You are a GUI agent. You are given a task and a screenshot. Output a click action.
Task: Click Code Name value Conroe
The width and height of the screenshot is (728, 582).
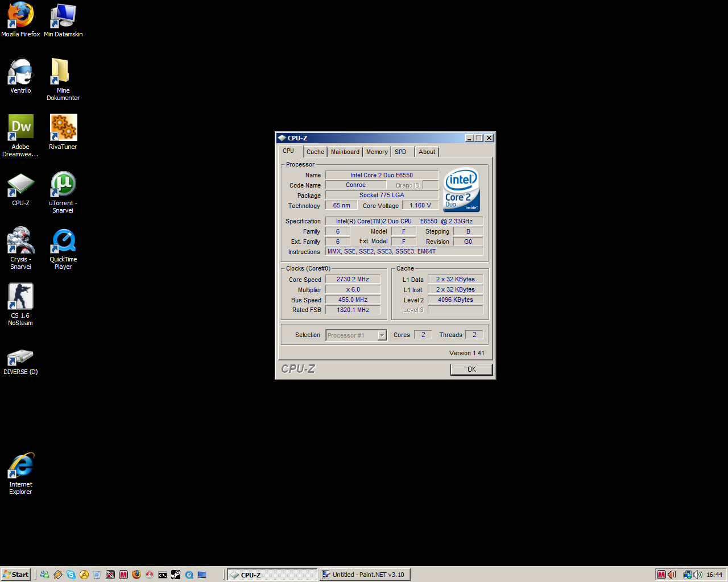(356, 185)
